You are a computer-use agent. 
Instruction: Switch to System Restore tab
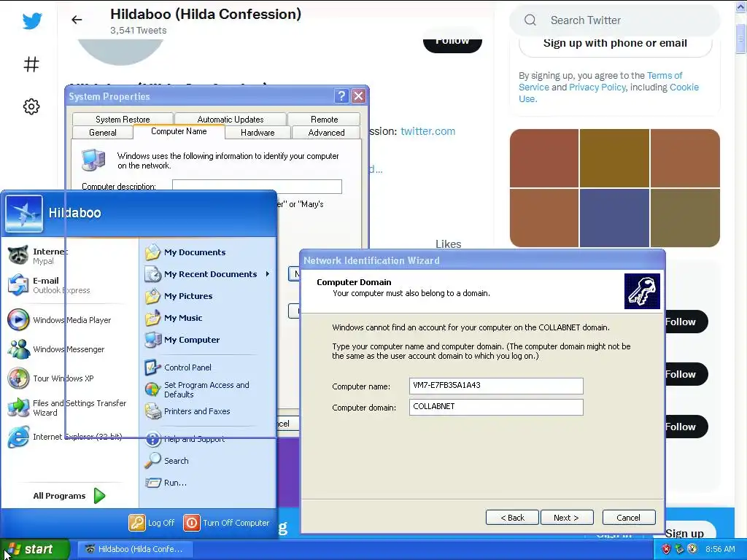coord(123,119)
